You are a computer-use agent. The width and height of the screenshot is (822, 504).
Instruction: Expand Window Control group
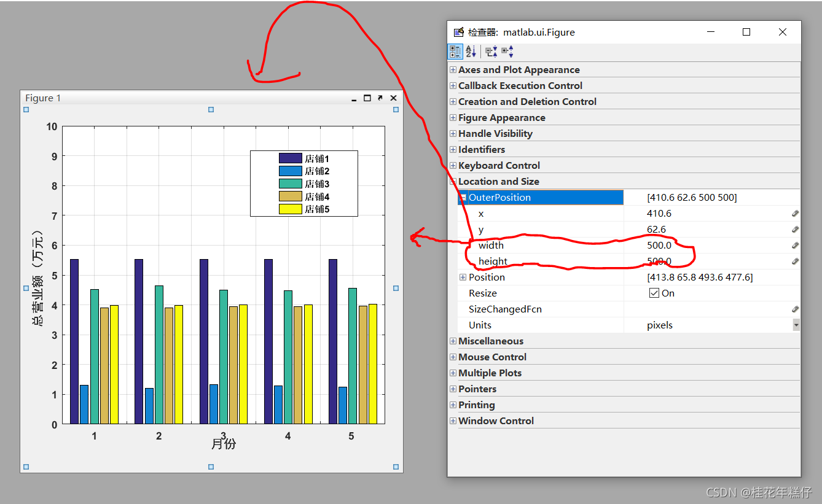(x=453, y=421)
